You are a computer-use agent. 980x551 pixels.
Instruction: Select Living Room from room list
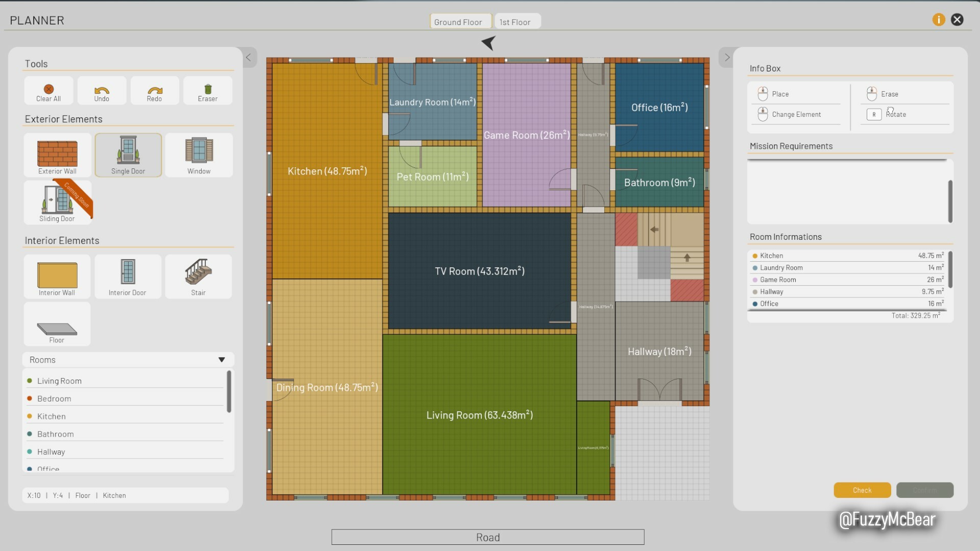59,381
